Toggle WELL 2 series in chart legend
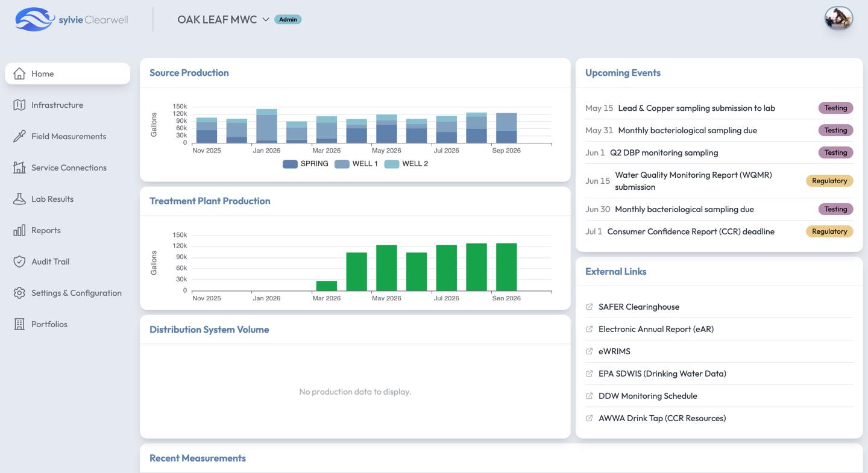Viewport: 868px width, 473px height. (x=406, y=164)
